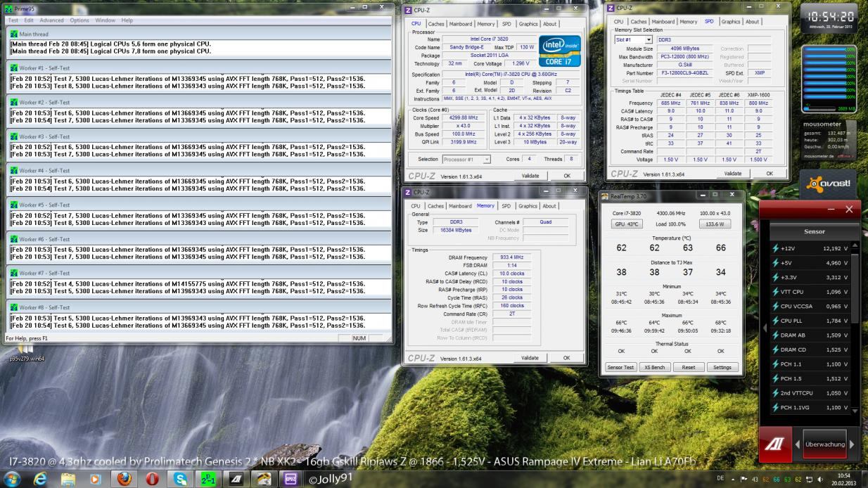
Task: Click the GPU 43°C button in RealTemp
Action: coord(626,224)
